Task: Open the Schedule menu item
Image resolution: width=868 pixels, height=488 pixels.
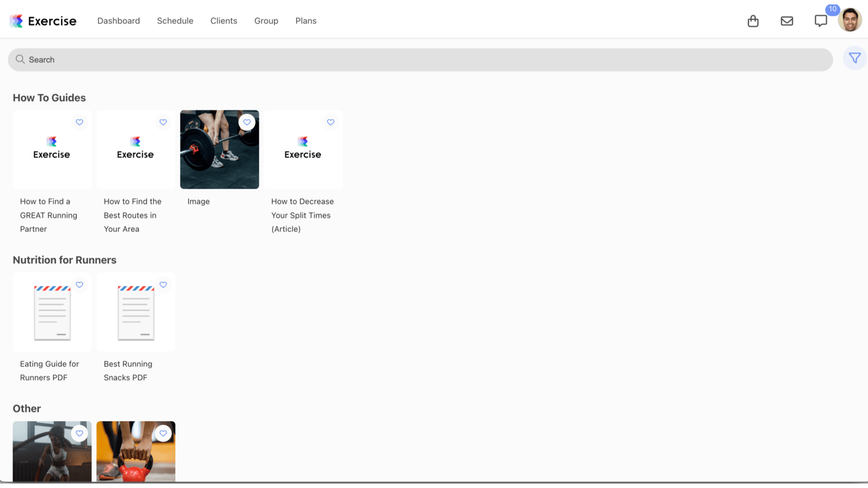Action: (x=175, y=20)
